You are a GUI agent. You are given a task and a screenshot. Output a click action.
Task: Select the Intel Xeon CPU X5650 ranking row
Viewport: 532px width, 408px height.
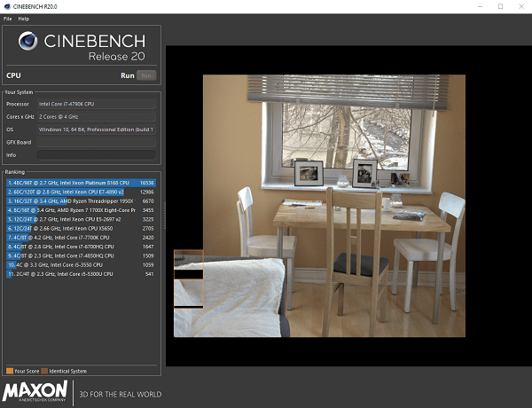pos(80,228)
